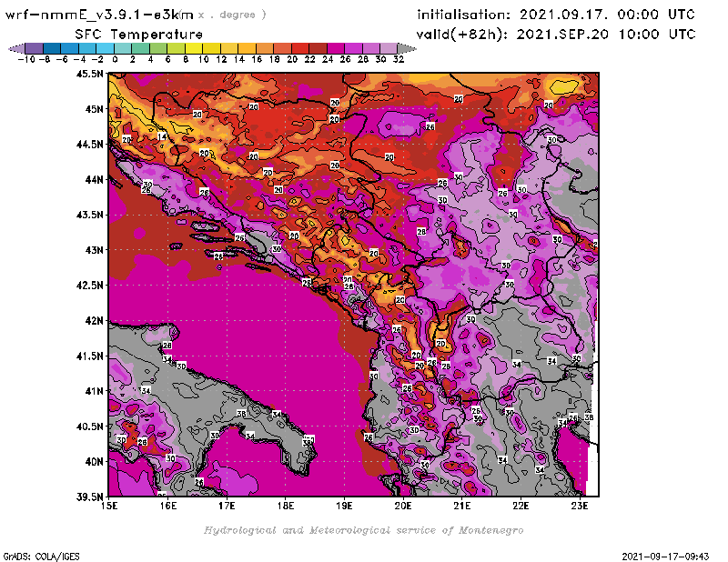Screen dimensions: 728x562
Task: Click the initialisation date '2021.09.17.'
Action: click(563, 15)
